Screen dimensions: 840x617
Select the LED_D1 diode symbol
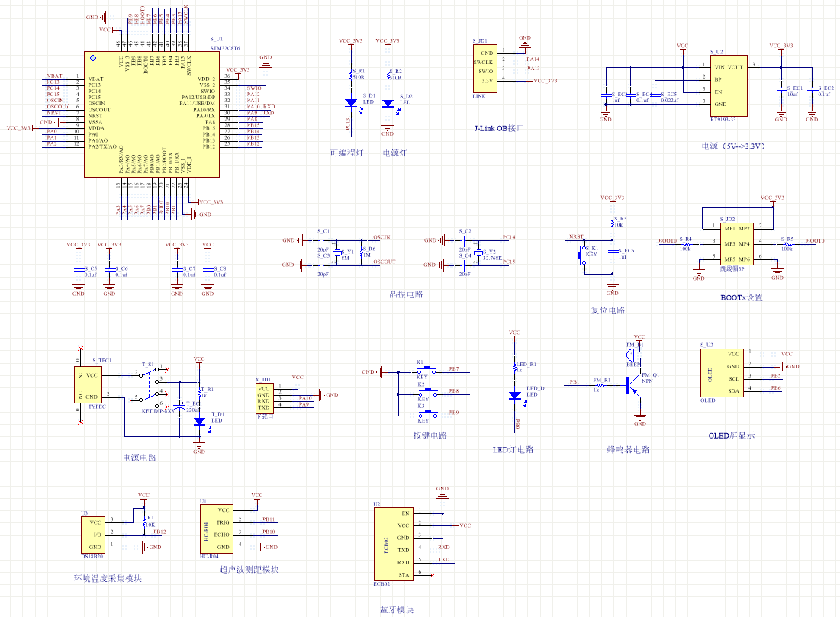(x=514, y=395)
